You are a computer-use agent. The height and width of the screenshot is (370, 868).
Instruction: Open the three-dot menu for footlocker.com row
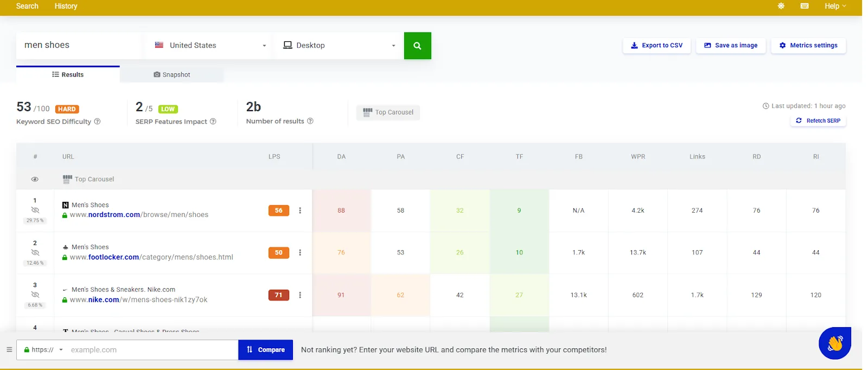300,253
